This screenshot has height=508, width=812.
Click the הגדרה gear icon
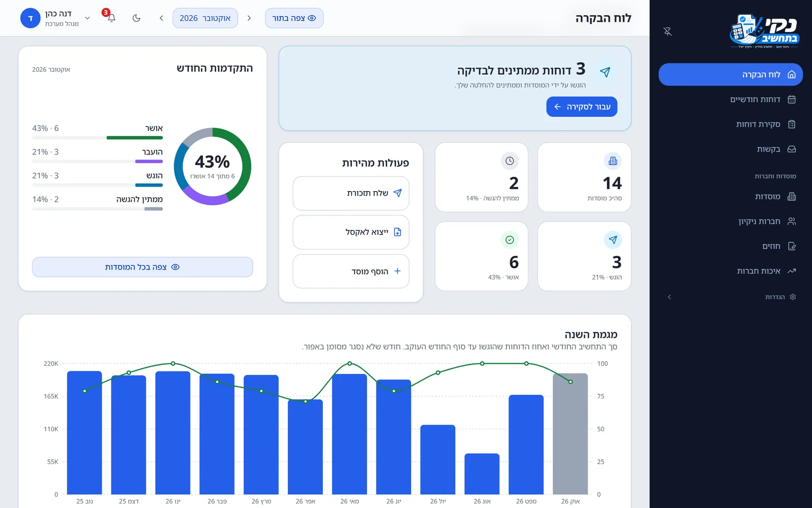click(x=793, y=297)
